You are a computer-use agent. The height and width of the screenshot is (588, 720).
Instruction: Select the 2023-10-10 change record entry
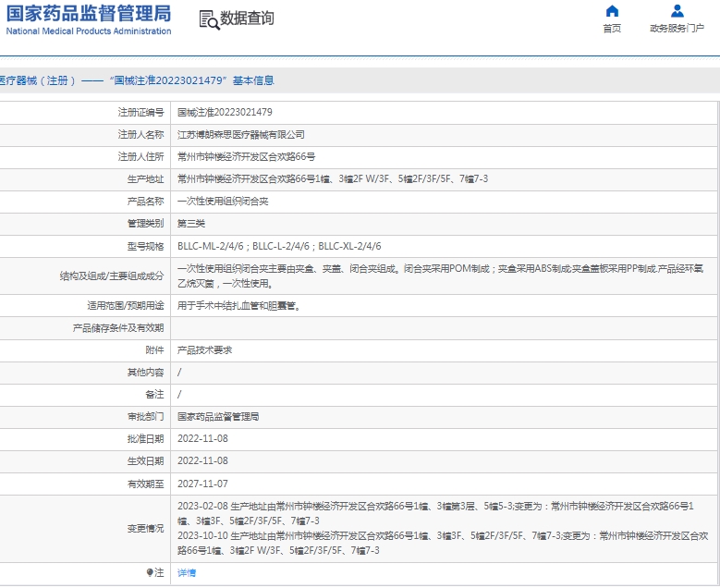(x=443, y=543)
